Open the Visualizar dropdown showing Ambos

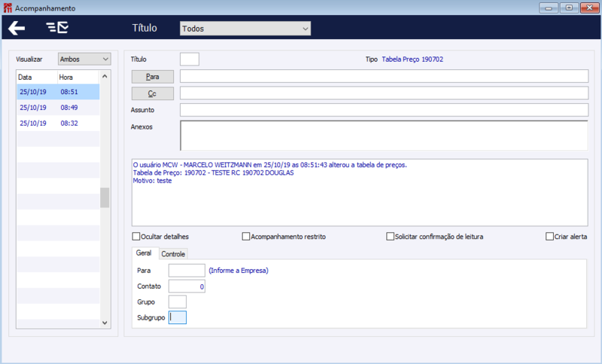coord(84,59)
